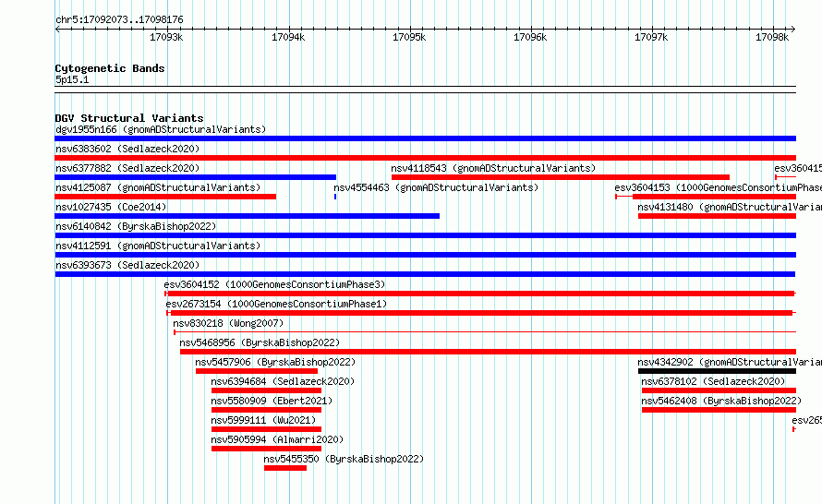This screenshot has height=504, width=822.
Task: Click nsv5468956 (ByrskaBishop2022) label
Action: click(260, 342)
